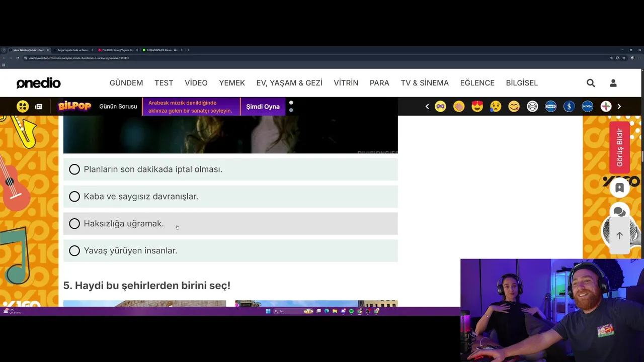The width and height of the screenshot is (644, 362).
Task: Switch to the FURKANKIZILAYS Stream tab
Action: pyautogui.click(x=162, y=50)
